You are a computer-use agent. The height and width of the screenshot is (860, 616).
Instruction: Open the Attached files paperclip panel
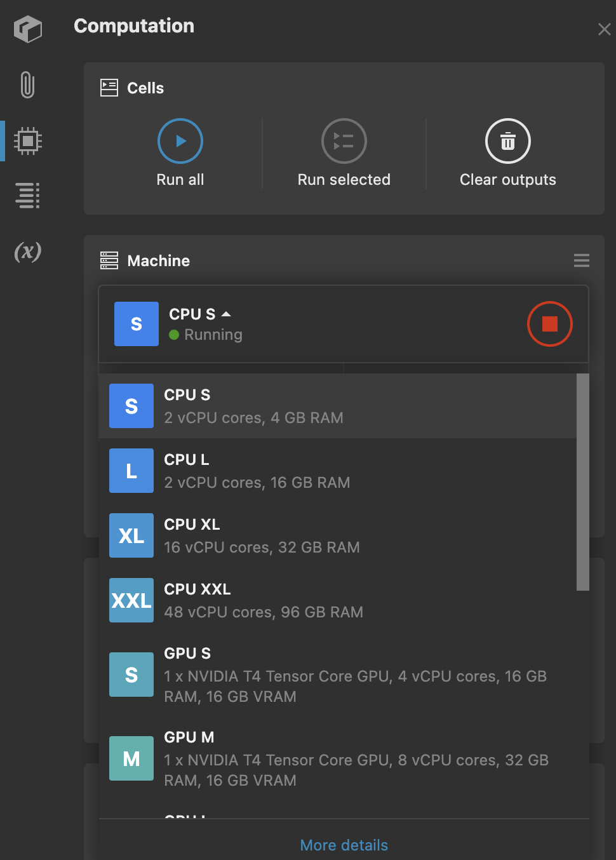[x=27, y=84]
